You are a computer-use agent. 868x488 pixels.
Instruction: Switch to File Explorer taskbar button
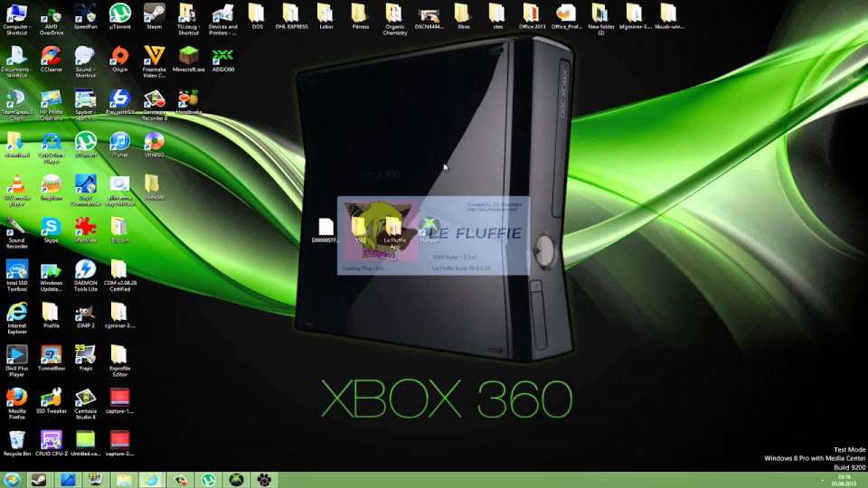click(124, 480)
